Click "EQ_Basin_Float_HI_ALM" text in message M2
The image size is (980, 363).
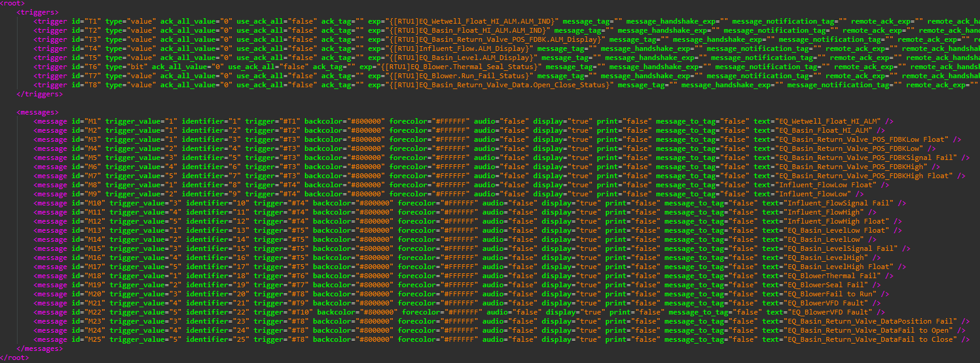pyautogui.click(x=822, y=130)
